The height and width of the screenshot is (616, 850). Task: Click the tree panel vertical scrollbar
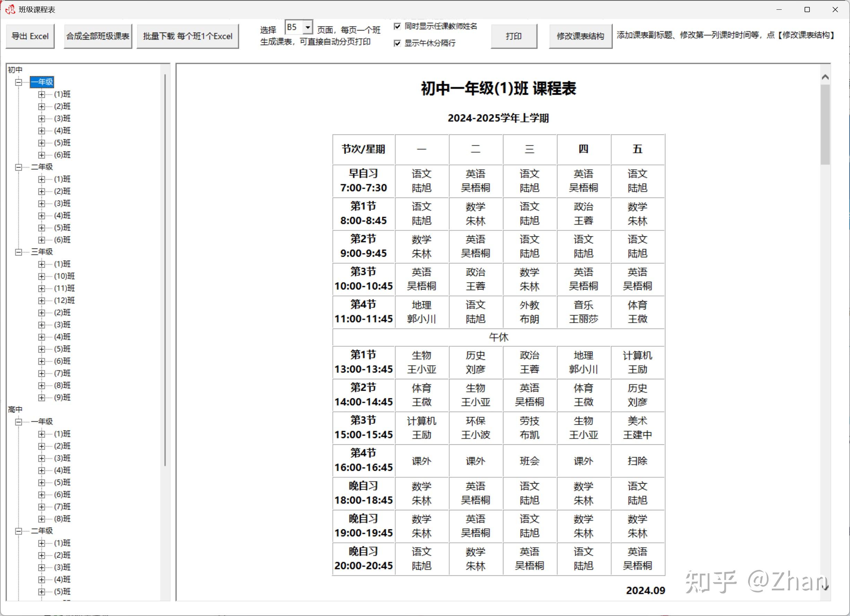[165, 270]
